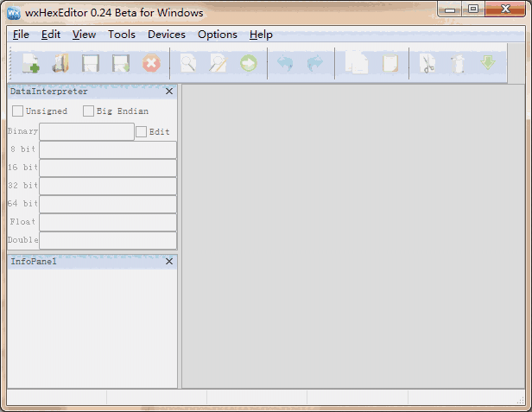Click the Open File folder icon
This screenshot has width=532, height=412.
point(60,63)
